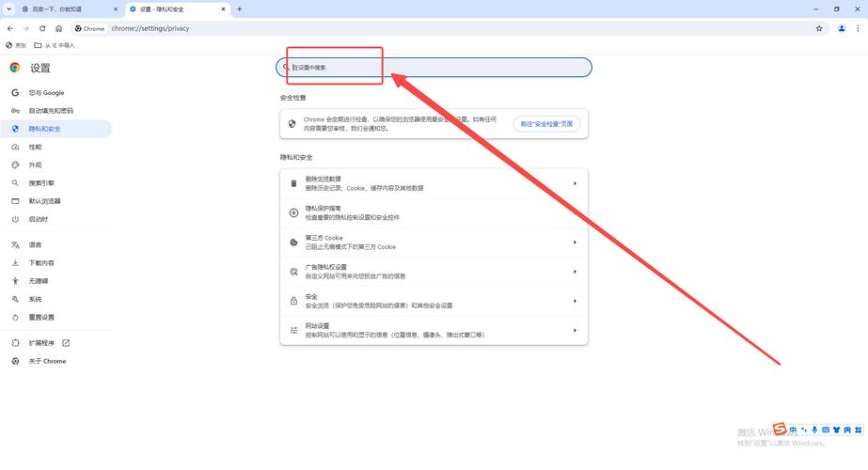Bookmark this page with star icon

[819, 28]
